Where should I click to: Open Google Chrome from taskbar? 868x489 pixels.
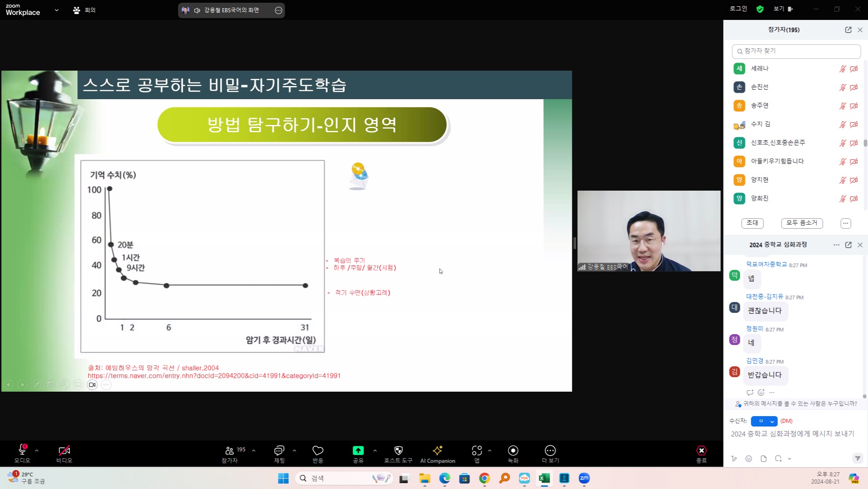484,478
